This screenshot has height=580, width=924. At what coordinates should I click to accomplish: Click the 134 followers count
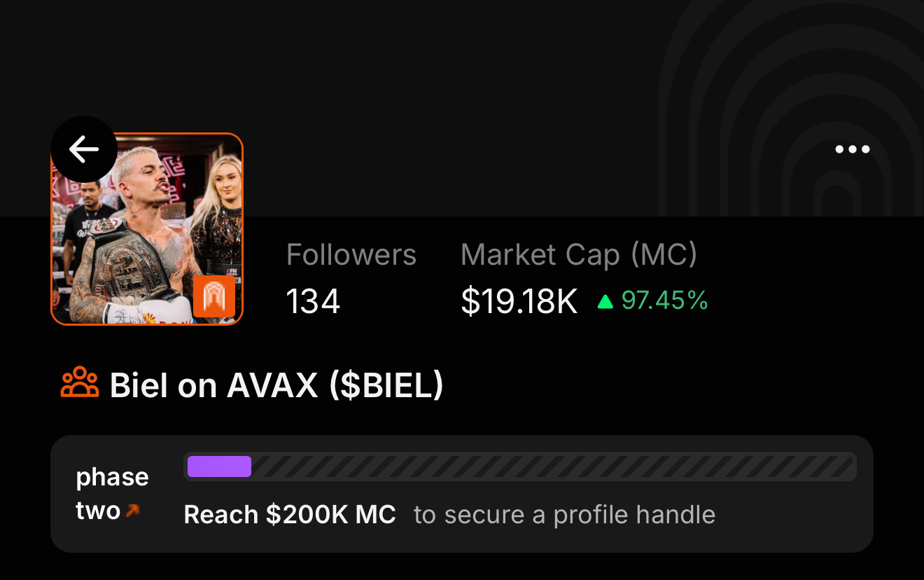[313, 302]
